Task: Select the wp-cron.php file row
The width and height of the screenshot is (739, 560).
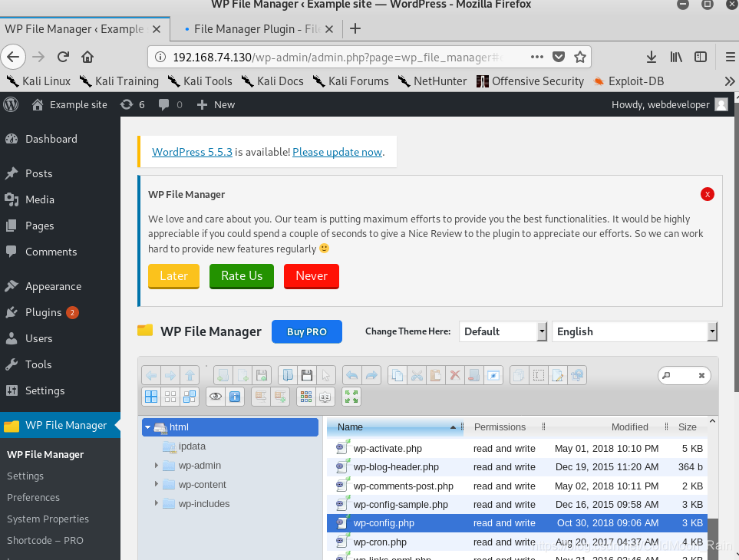Action: (517, 542)
